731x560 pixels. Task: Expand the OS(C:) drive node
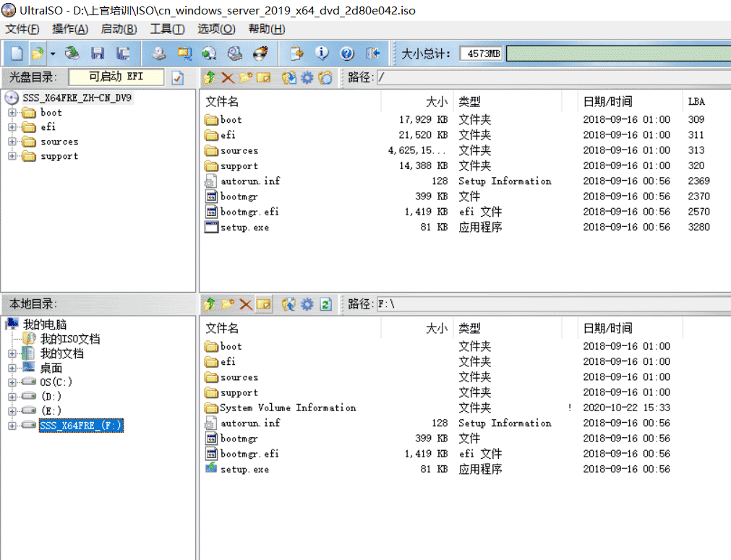pos(12,382)
